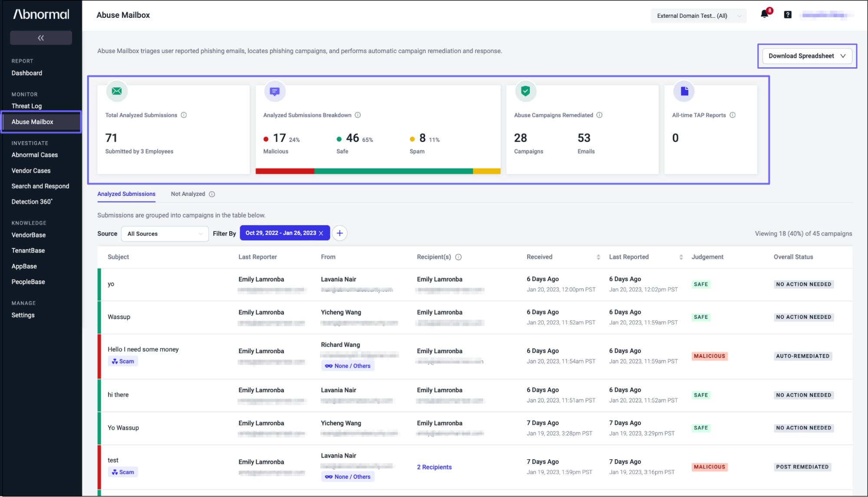Screen dimensions: 868x497
Task: Open Download Spreadsheet dropdown
Action: [807, 56]
